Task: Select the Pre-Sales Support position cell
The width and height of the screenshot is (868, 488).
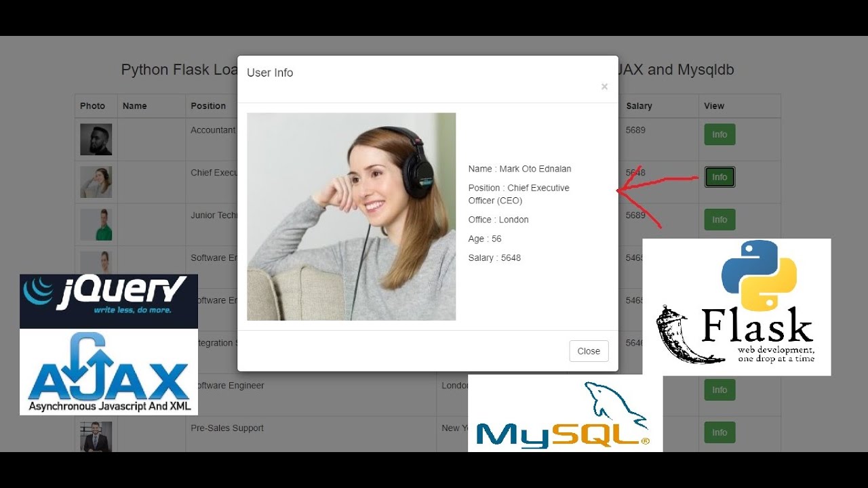Action: click(x=227, y=428)
